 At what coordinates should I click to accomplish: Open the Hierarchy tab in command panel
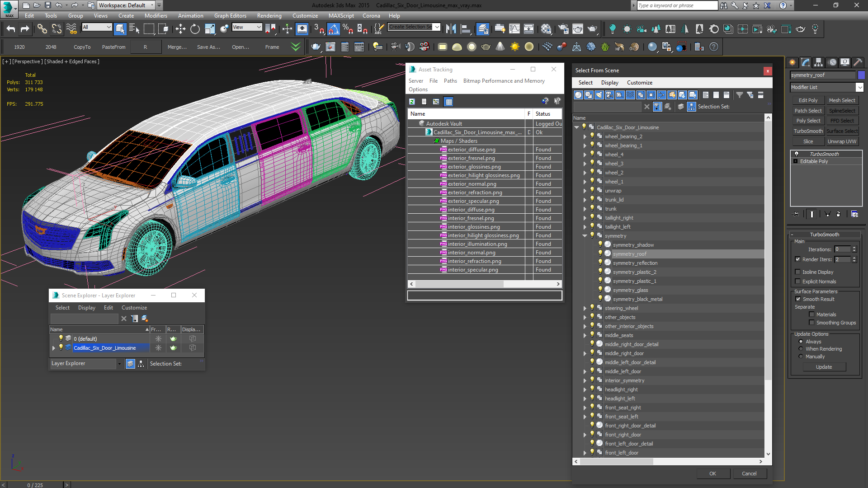818,62
